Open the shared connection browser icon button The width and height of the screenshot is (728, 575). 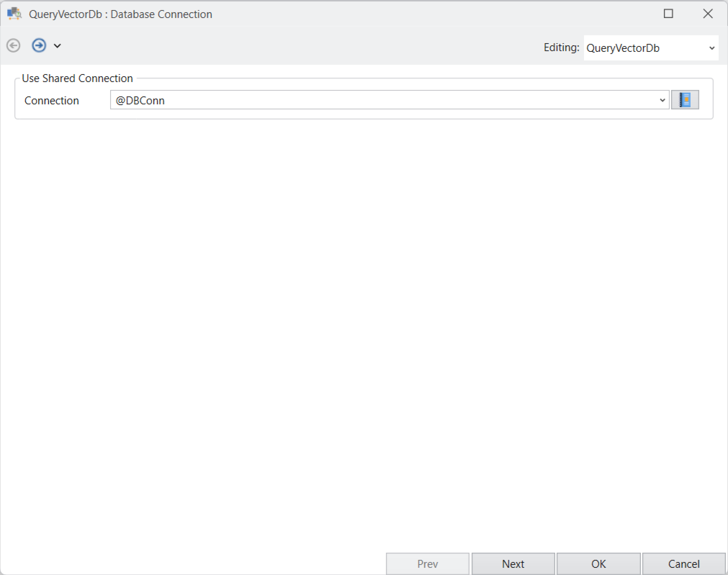[685, 100]
